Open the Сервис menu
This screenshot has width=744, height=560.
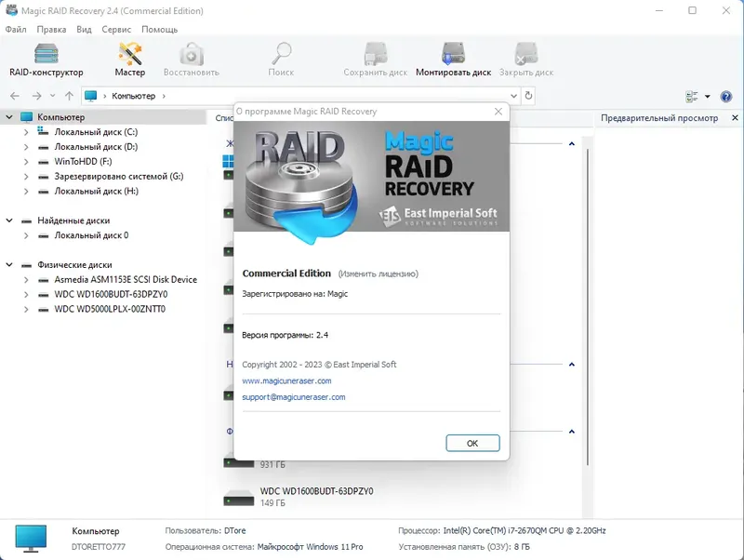117,29
